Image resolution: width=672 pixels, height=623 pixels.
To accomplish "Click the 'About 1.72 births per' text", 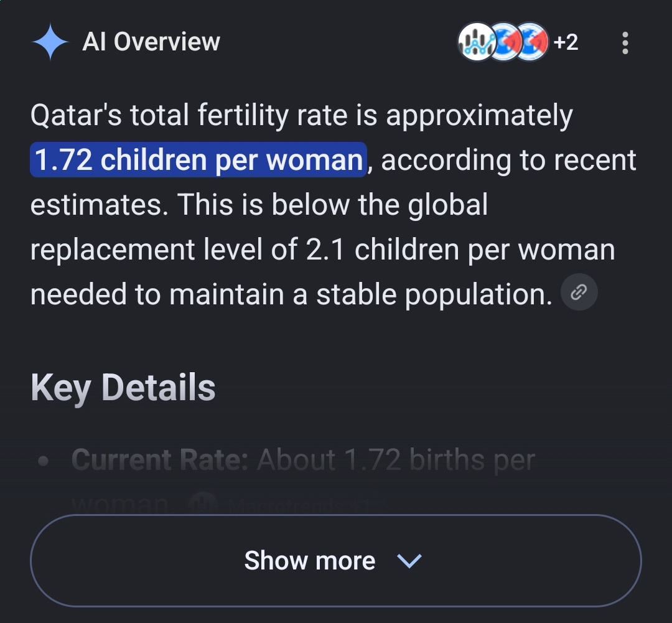I will (396, 460).
